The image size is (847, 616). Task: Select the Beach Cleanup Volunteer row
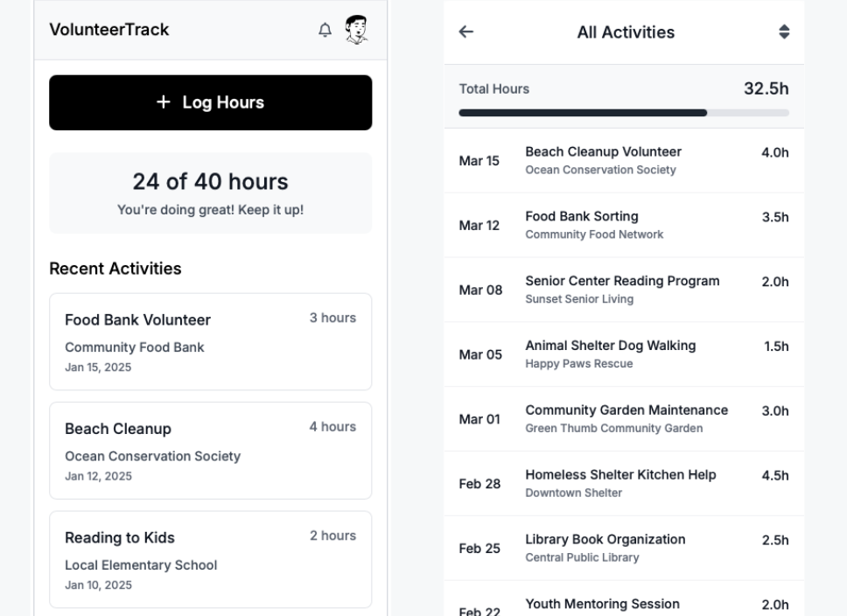pyautogui.click(x=624, y=160)
